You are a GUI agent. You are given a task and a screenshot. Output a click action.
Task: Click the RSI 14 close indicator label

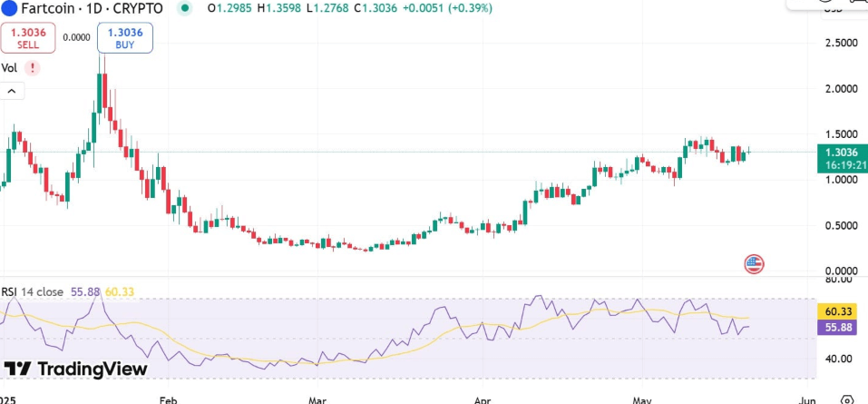[x=33, y=291]
